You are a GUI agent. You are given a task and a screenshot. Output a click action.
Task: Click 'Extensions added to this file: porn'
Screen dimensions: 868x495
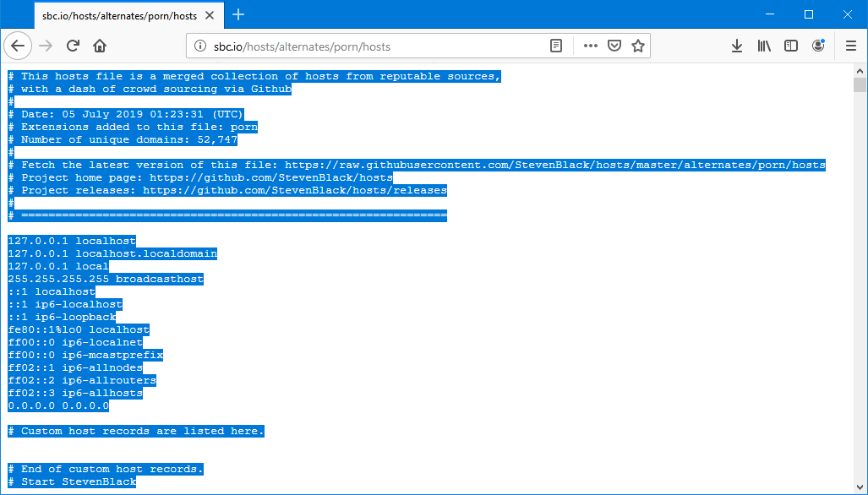click(133, 127)
